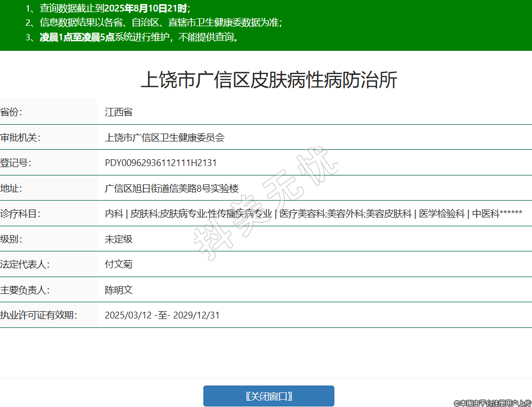532x407 pixels.
Task: Click the province value 江西省
Action: click(118, 112)
